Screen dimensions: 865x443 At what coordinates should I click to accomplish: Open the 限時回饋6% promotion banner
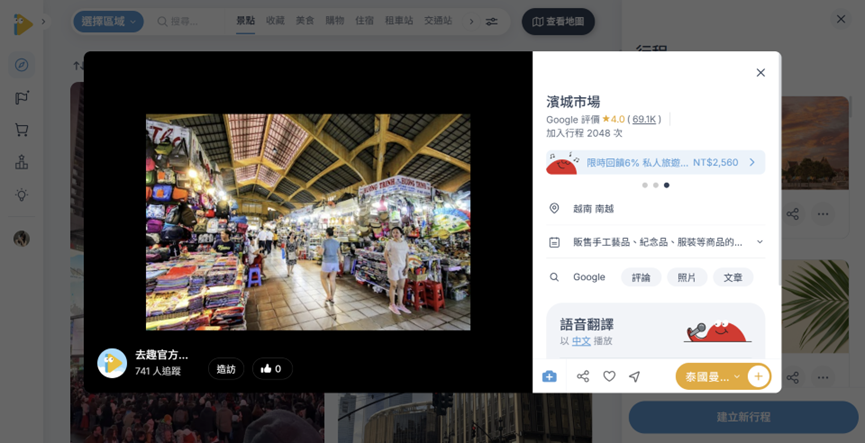click(655, 162)
